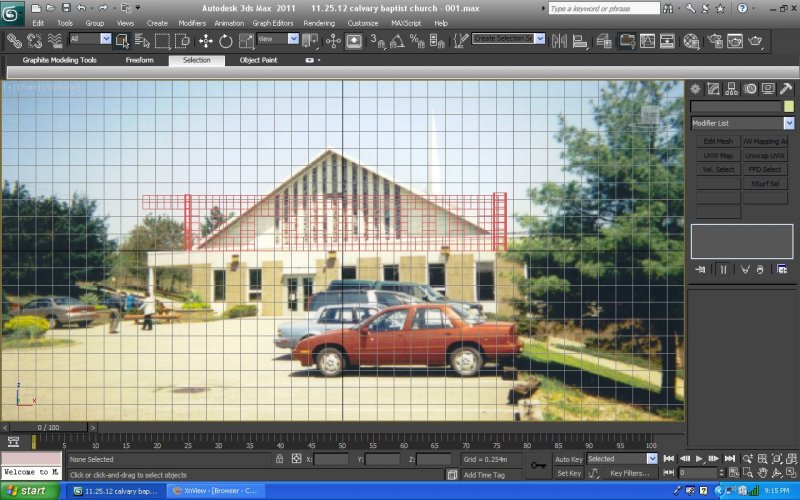Expand the Create Selection Set dropdown
This screenshot has width=800, height=500.
[540, 38]
